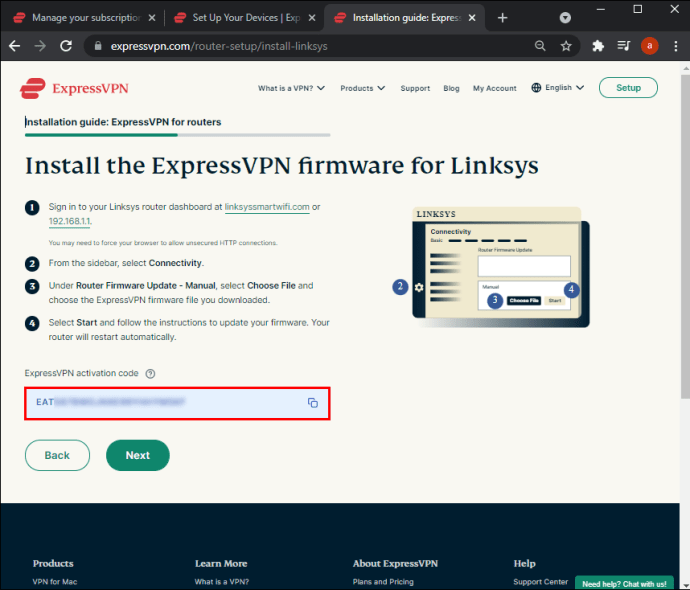Image resolution: width=690 pixels, height=590 pixels.
Task: Reload the page
Action: [66, 46]
